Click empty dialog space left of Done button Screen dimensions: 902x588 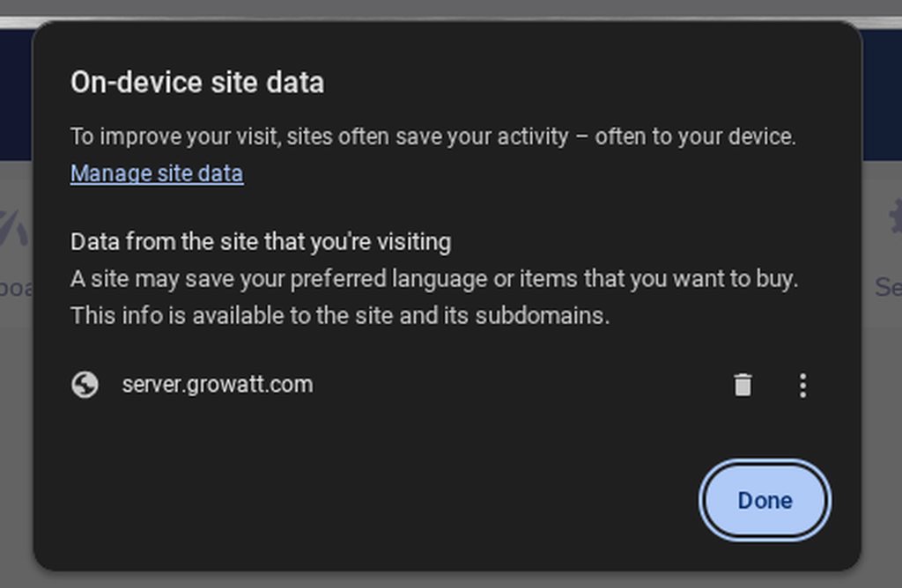click(x=440, y=500)
